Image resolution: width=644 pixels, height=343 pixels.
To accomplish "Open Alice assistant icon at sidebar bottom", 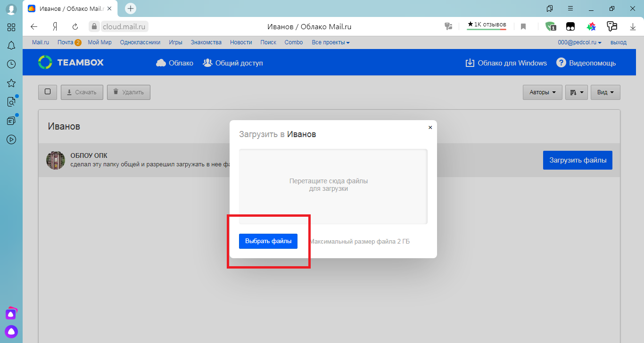I will (11, 331).
